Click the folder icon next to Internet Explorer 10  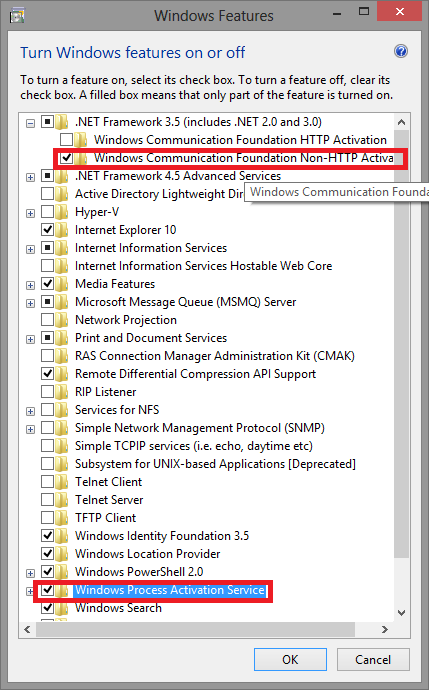point(62,230)
